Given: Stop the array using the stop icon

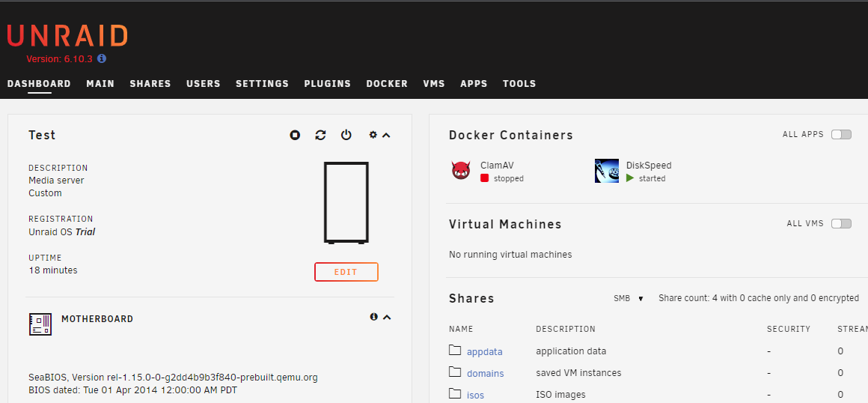Looking at the screenshot, I should click(295, 135).
